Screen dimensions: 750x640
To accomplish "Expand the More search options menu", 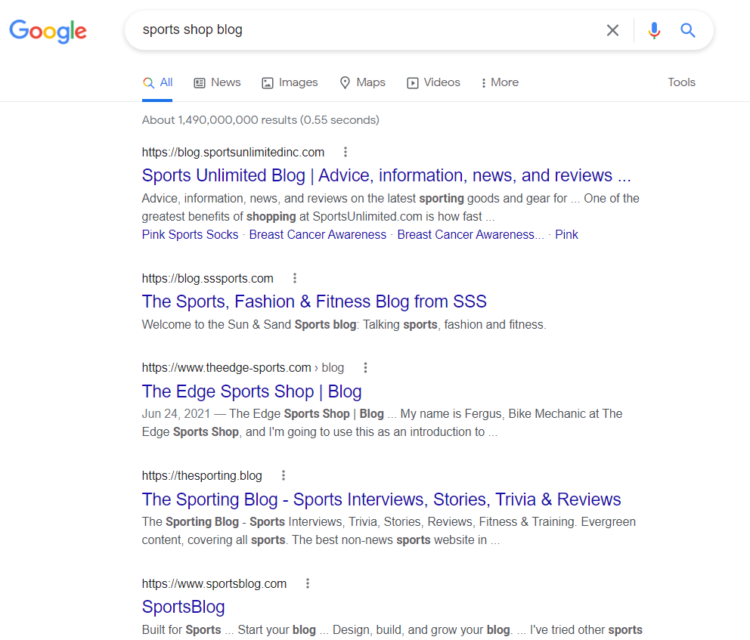I will click(500, 83).
